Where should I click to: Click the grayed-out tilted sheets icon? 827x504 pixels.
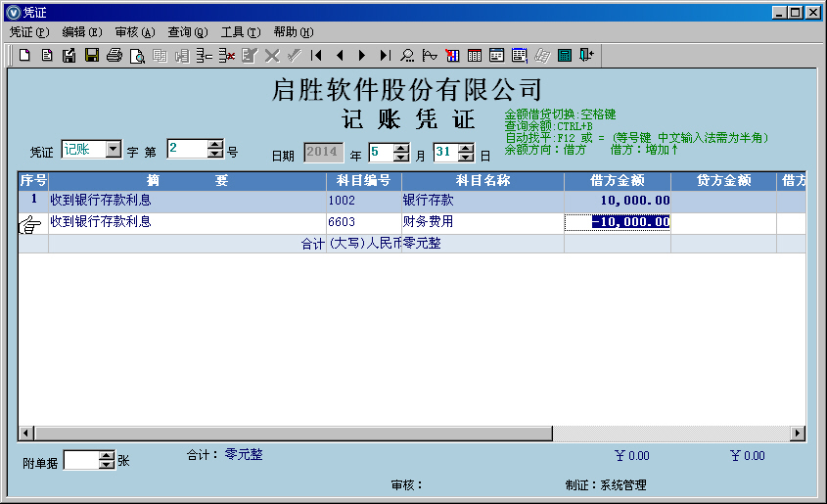pyautogui.click(x=542, y=56)
